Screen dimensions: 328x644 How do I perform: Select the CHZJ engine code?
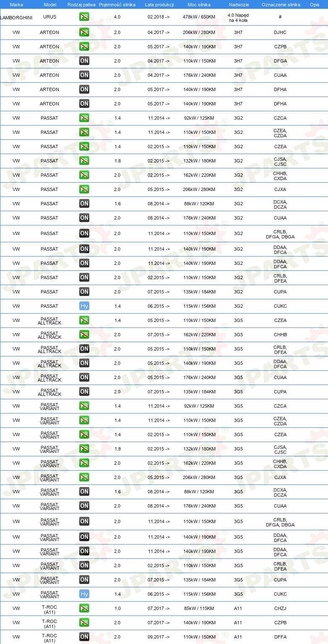click(280, 608)
